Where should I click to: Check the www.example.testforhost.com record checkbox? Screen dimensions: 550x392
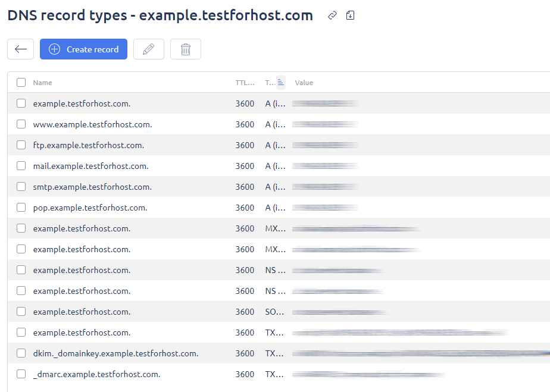21,124
